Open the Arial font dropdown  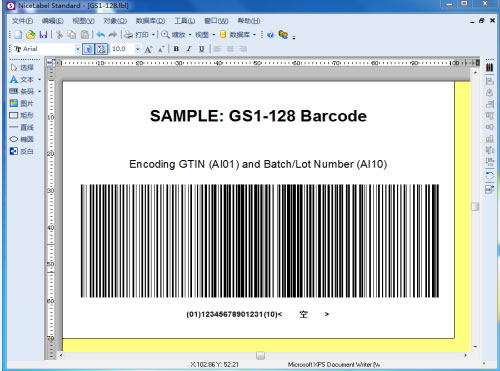(77, 49)
